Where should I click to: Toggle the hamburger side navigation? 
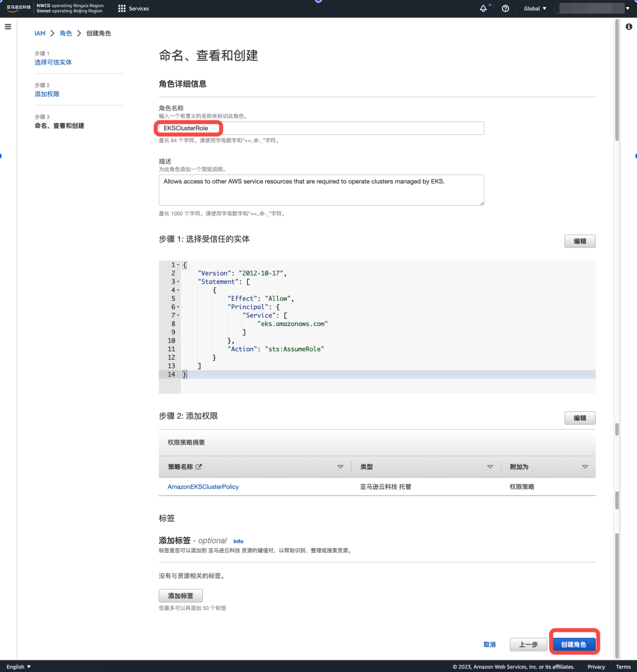8,27
